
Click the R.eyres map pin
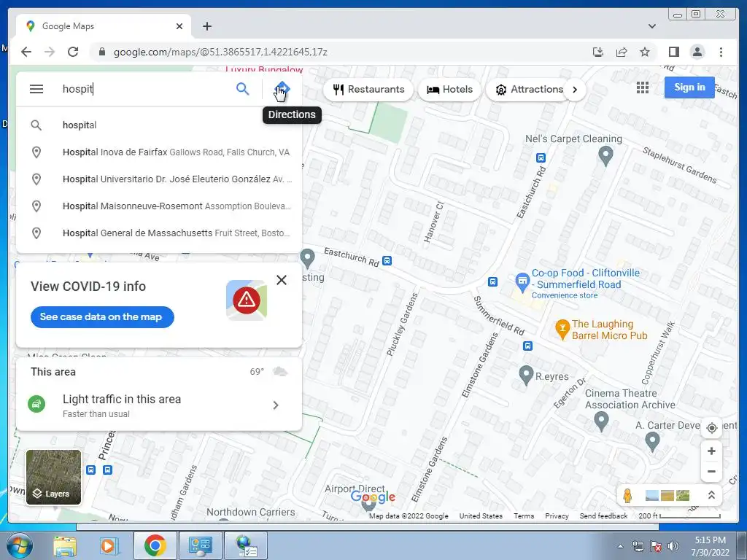point(525,376)
